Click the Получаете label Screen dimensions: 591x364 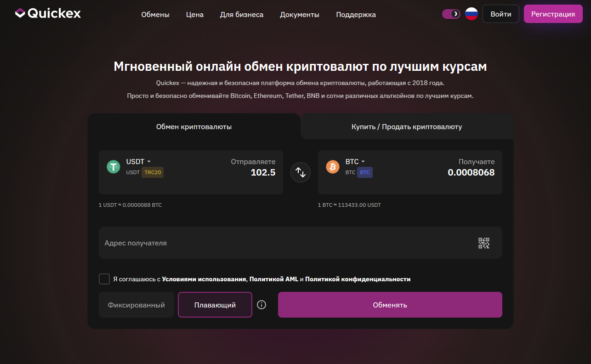(x=477, y=162)
